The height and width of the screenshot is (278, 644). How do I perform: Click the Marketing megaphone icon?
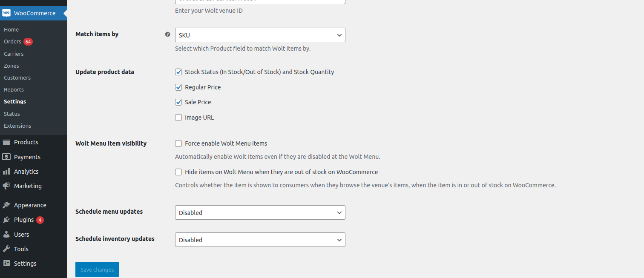[6, 186]
